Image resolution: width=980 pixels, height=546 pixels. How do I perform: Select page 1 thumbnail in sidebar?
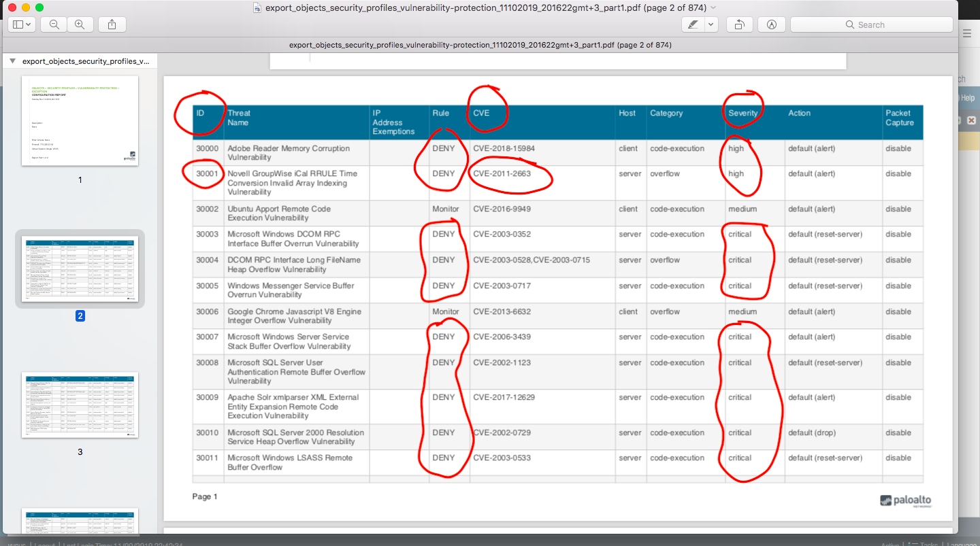[80, 120]
